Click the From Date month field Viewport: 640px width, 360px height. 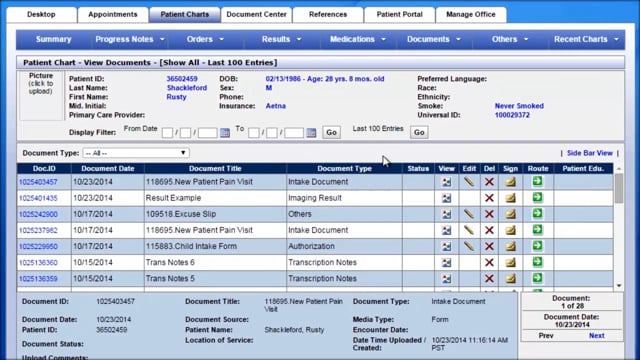click(x=167, y=133)
